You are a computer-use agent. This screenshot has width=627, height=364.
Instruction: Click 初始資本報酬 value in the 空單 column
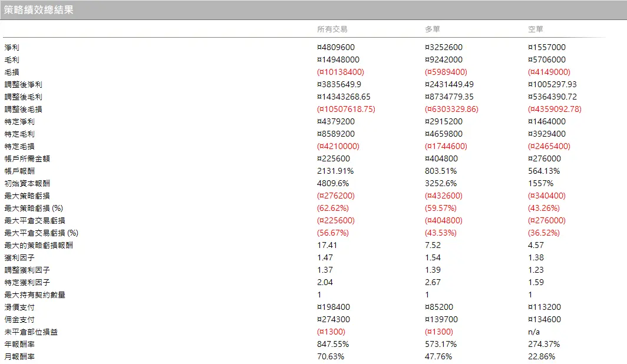540,183
